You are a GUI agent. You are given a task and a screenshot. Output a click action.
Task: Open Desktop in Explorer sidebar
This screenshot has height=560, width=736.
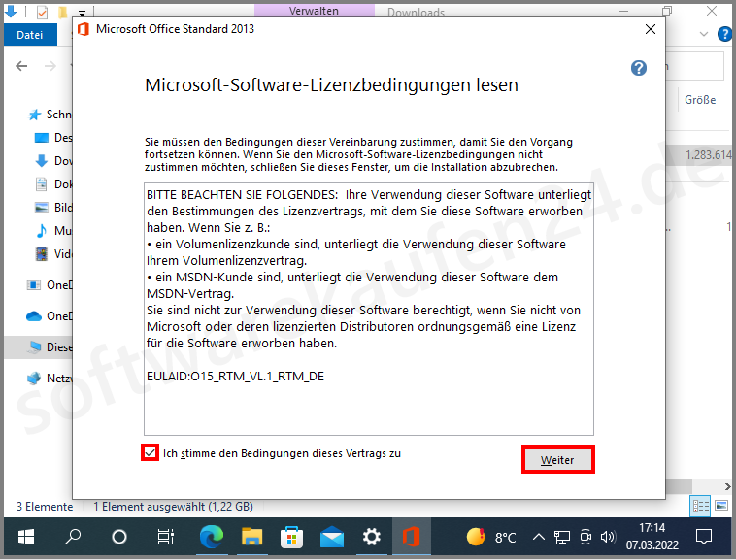53,138
